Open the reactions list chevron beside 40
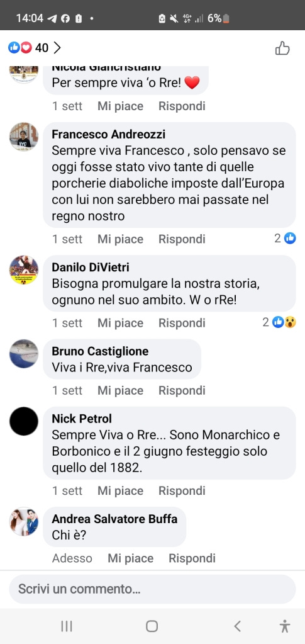This screenshot has height=644, width=305. point(57,48)
